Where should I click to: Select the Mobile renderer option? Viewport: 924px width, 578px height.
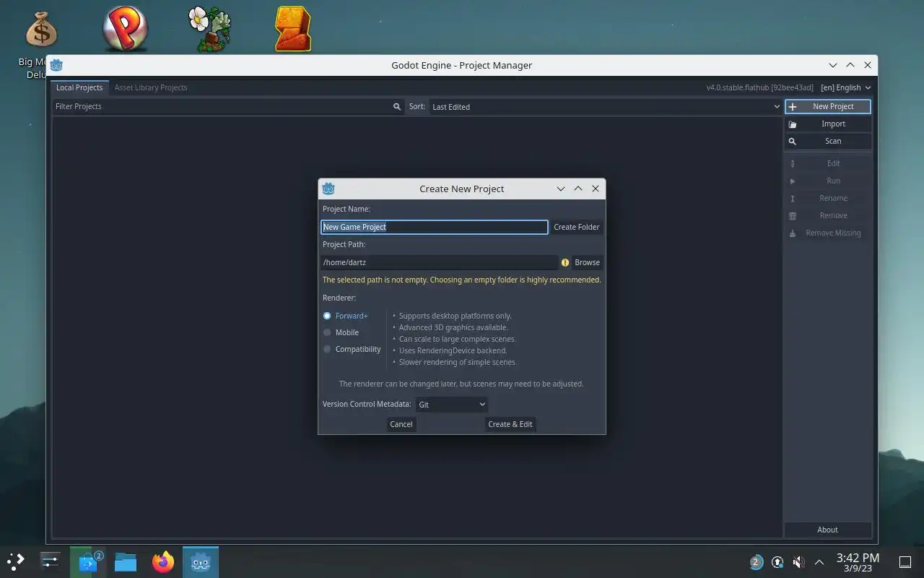click(x=341, y=332)
